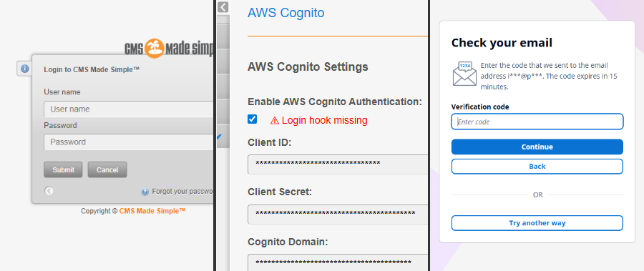644x271 pixels.
Task: Open the CMS Made Simple copyright link
Action: coord(152,211)
